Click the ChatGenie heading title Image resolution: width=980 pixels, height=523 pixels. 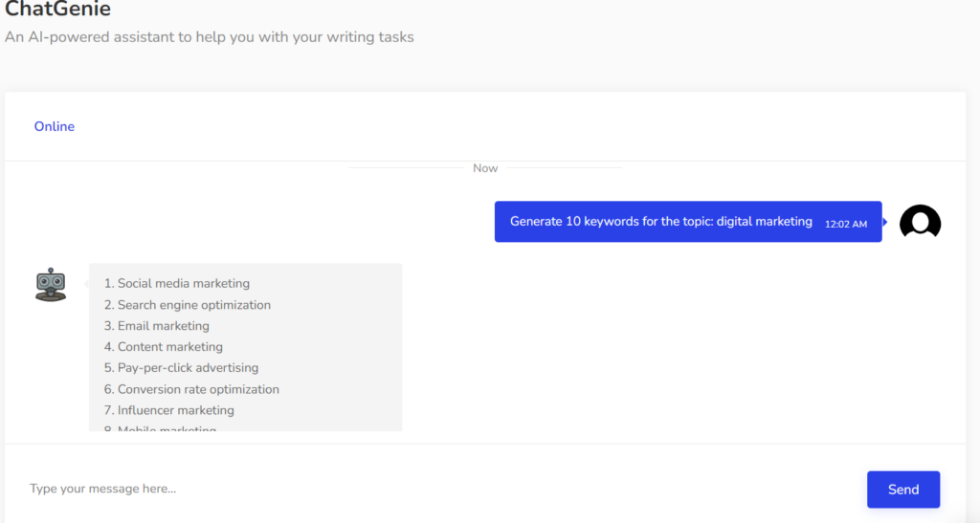click(58, 11)
